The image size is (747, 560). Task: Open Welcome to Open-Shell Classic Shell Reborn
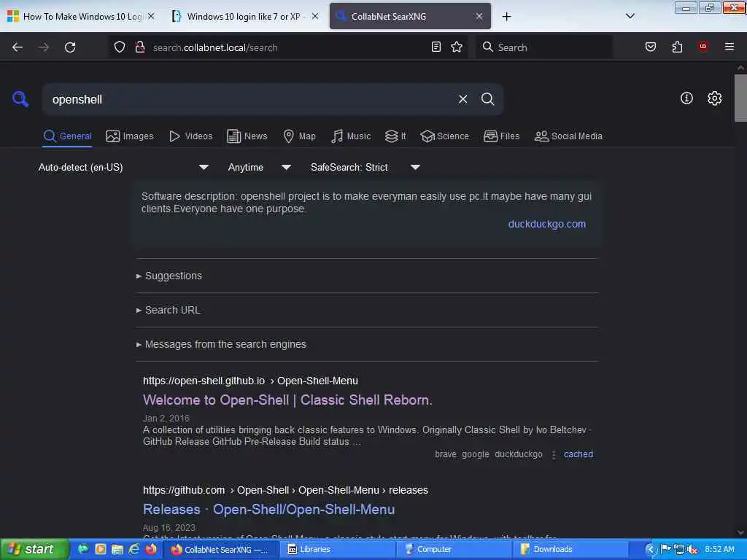(287, 400)
